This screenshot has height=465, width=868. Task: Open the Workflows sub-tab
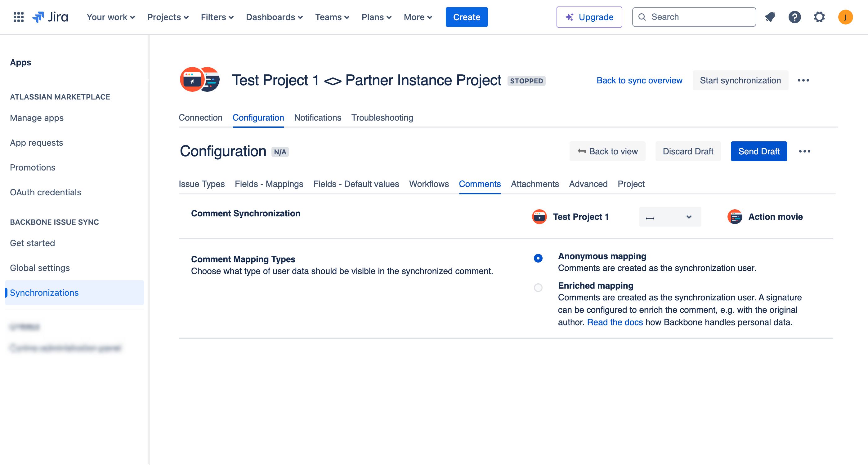pyautogui.click(x=429, y=184)
